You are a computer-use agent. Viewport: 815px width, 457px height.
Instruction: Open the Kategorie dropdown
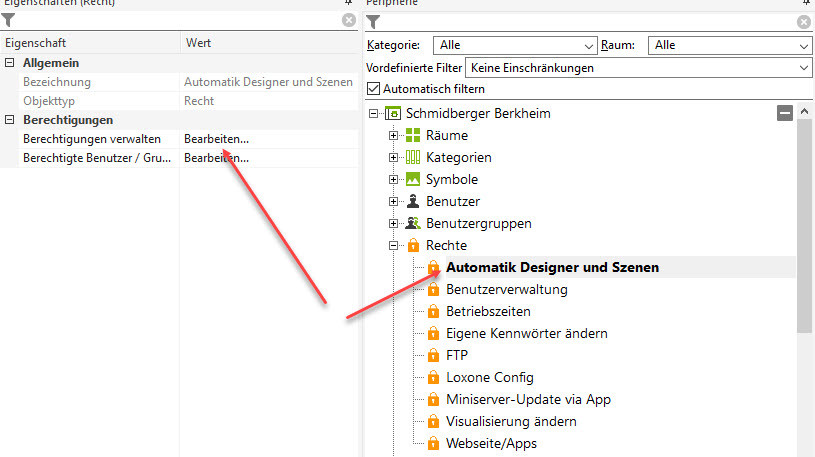(514, 45)
